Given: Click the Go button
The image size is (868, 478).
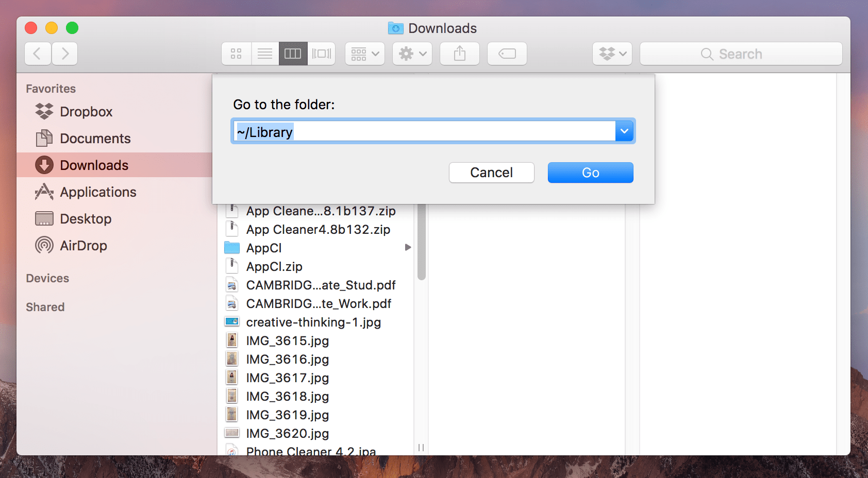Looking at the screenshot, I should [590, 172].
